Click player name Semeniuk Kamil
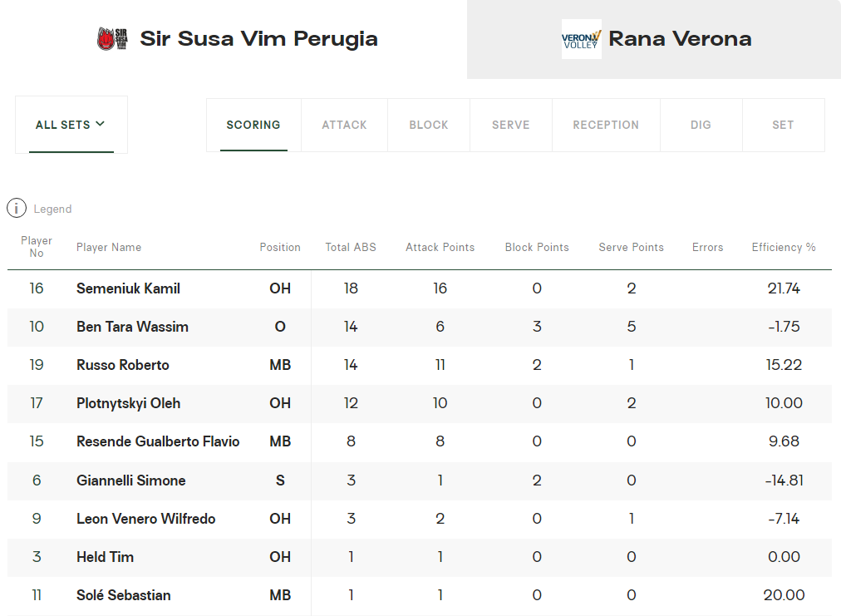The width and height of the screenshot is (841, 616). 128,288
